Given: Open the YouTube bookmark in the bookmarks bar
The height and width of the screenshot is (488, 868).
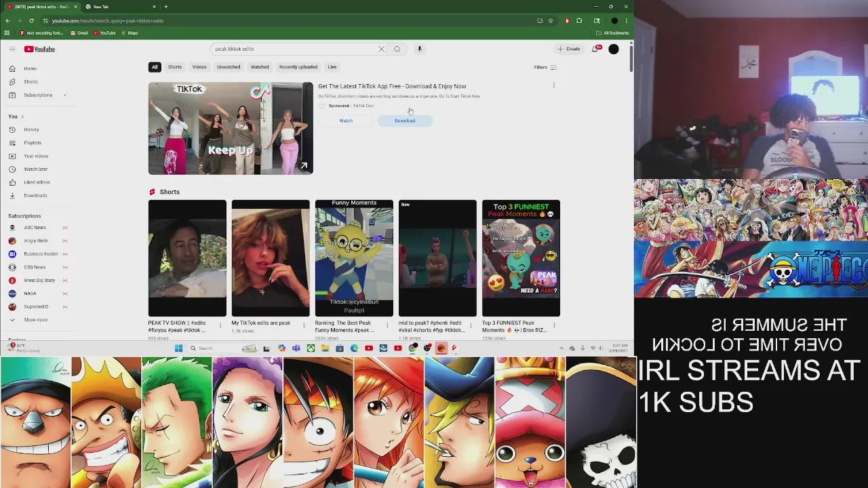Looking at the screenshot, I should click(104, 33).
